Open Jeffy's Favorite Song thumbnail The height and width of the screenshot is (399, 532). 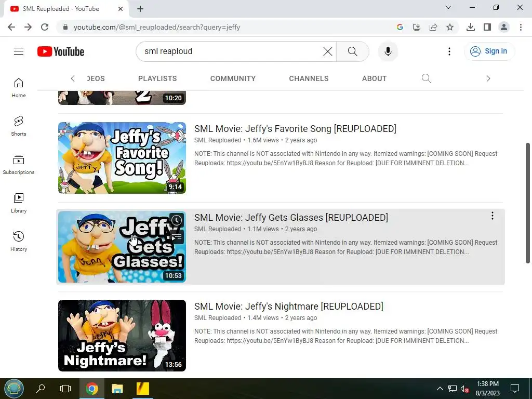[122, 158]
